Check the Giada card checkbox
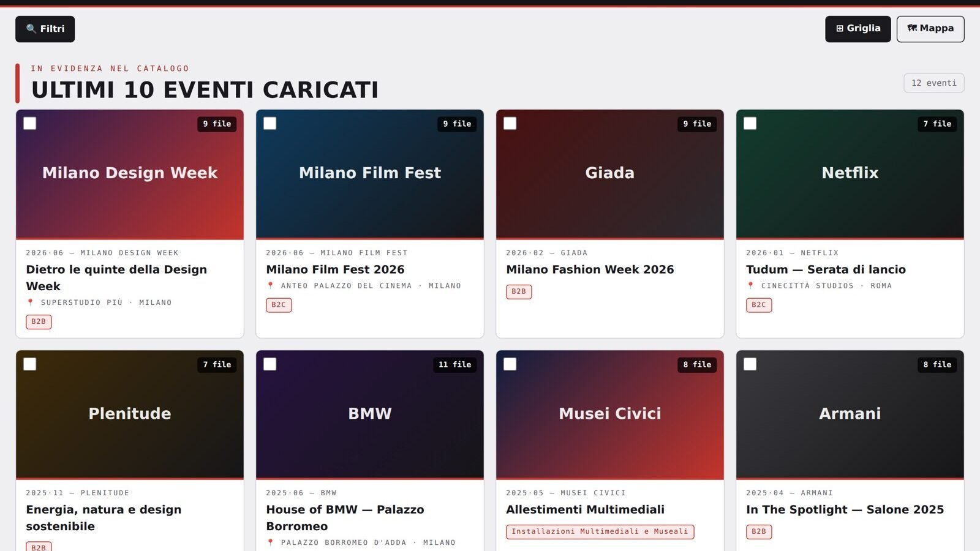 (510, 123)
